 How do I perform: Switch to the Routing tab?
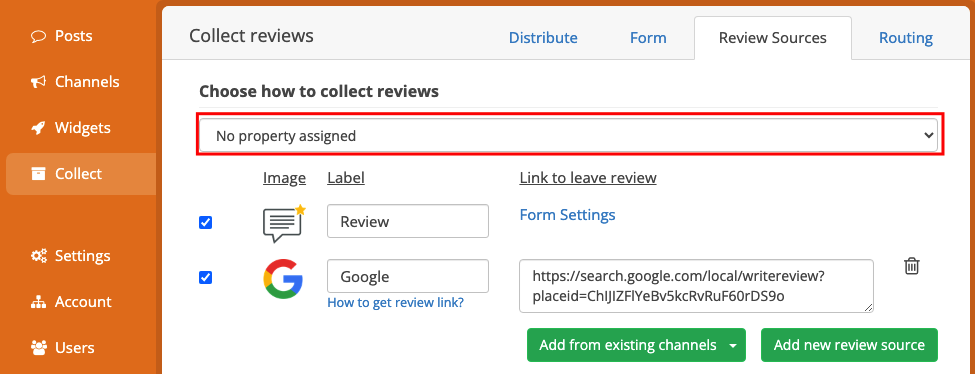pos(905,38)
